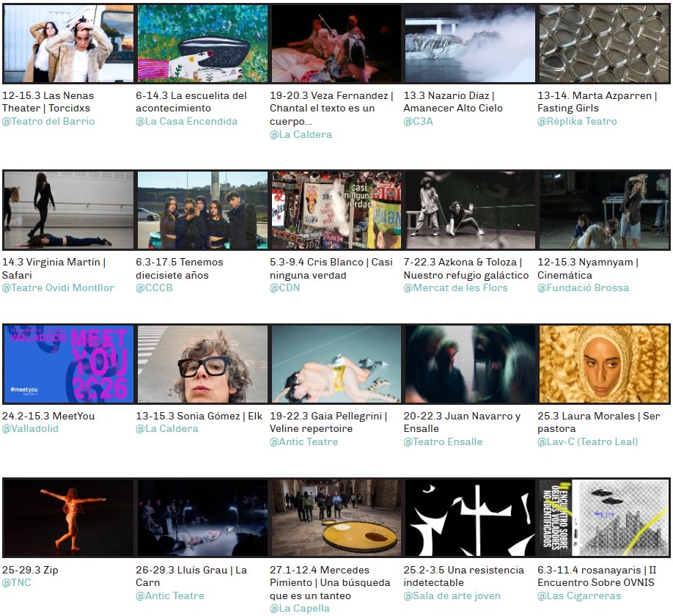Click the '19-20.3 Veza Fernandez | Chantal' title

pyautogui.click(x=331, y=109)
